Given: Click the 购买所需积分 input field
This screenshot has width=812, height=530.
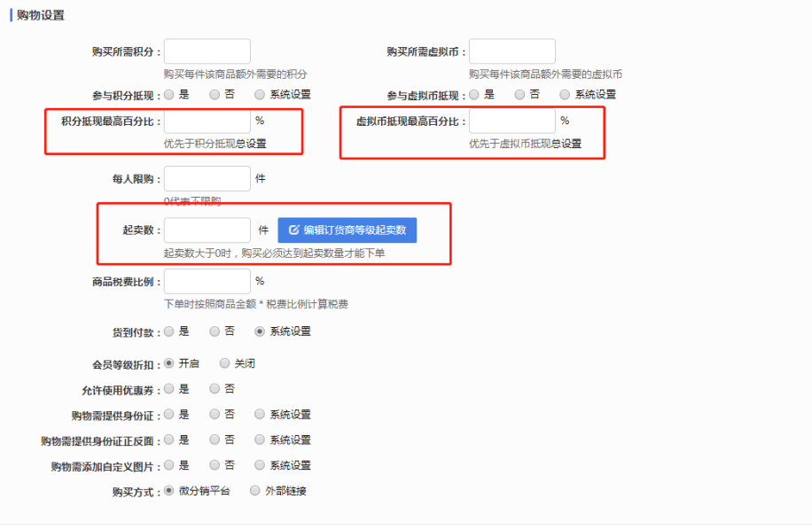Looking at the screenshot, I should (206, 50).
